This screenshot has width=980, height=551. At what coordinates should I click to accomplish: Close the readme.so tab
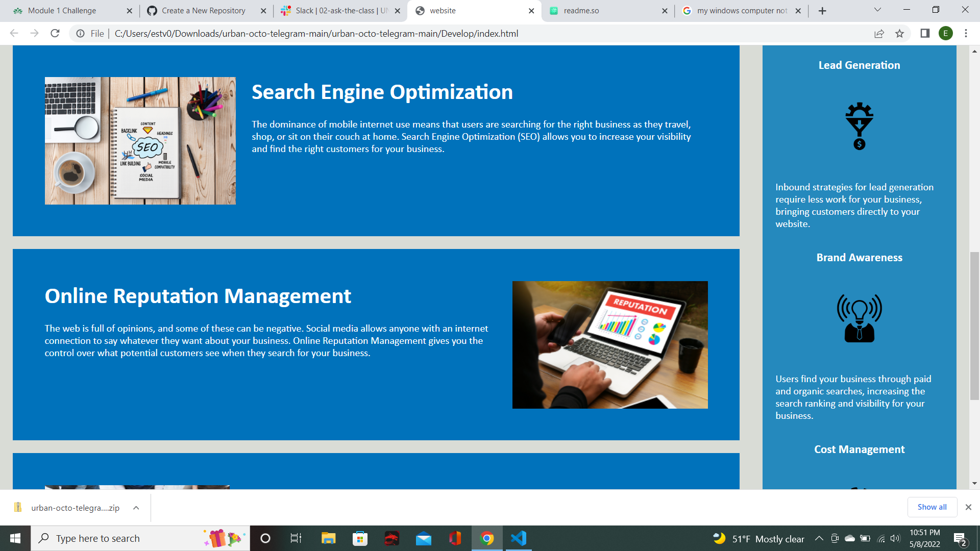665,11
